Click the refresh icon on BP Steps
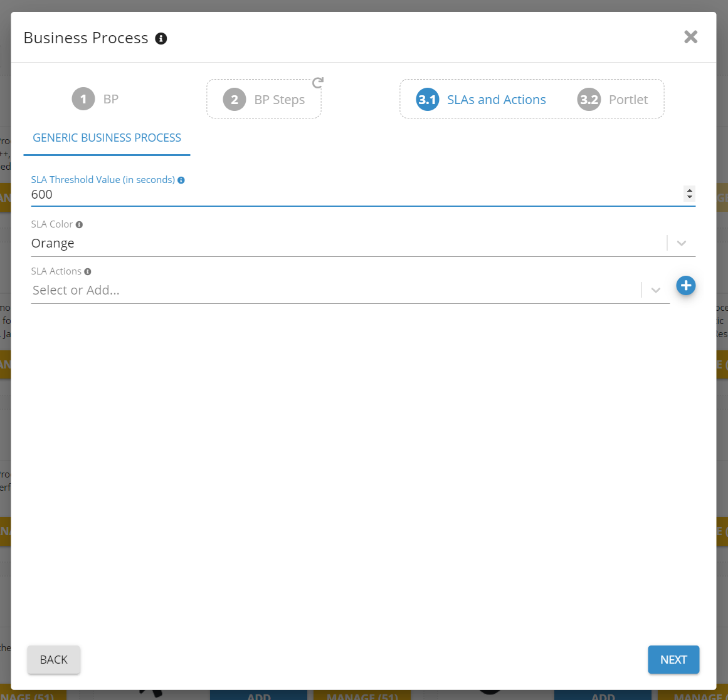Image resolution: width=728 pixels, height=700 pixels. 318,83
